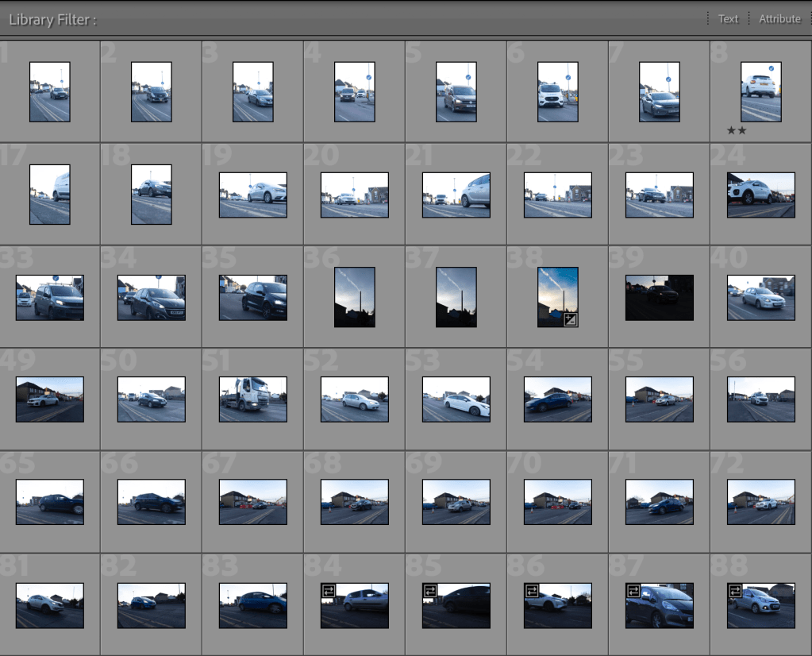
Task: Click the sync badge on photo 84
Action: (328, 591)
